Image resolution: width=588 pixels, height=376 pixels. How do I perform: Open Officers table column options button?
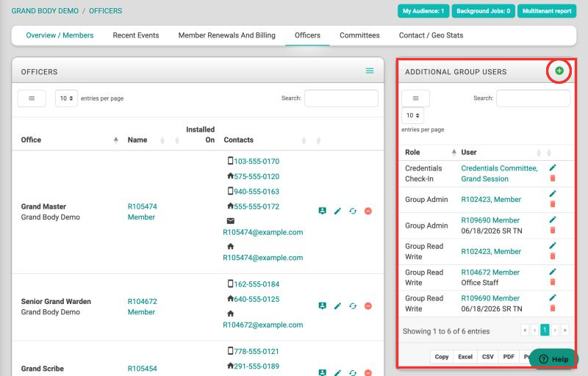(x=32, y=98)
